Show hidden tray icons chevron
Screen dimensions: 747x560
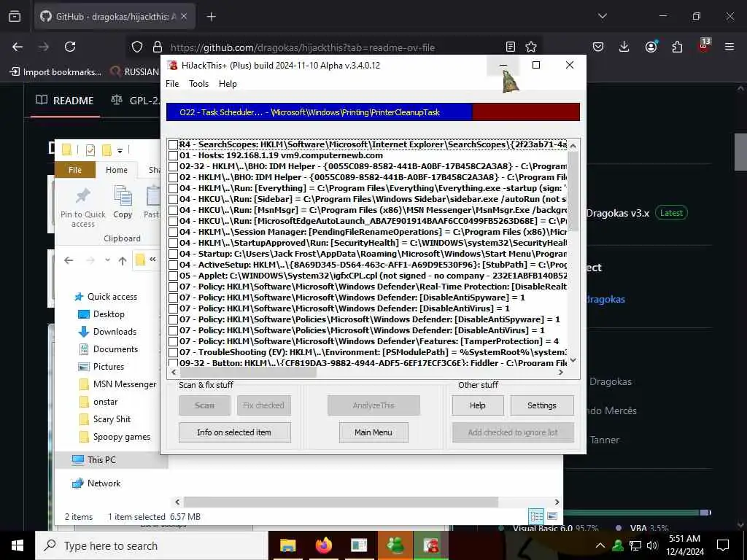pos(600,545)
